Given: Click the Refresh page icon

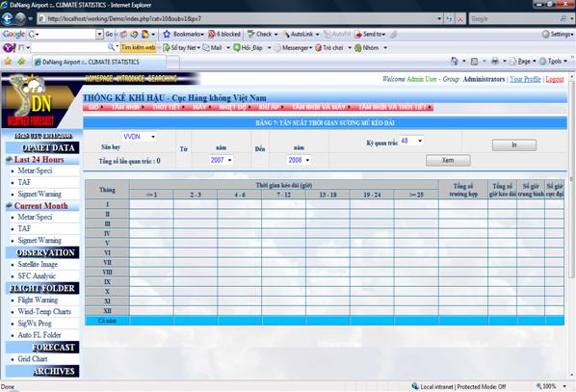Looking at the screenshot, I should click(x=449, y=18).
